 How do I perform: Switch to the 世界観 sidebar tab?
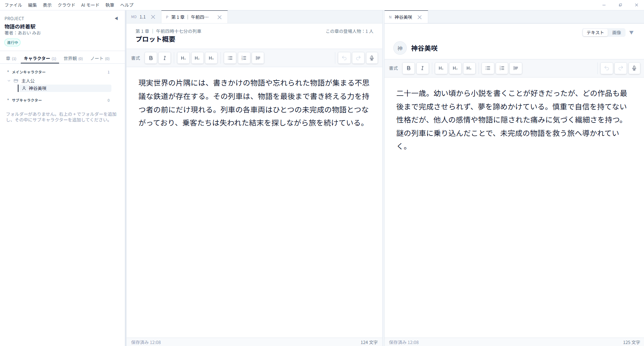coord(73,58)
